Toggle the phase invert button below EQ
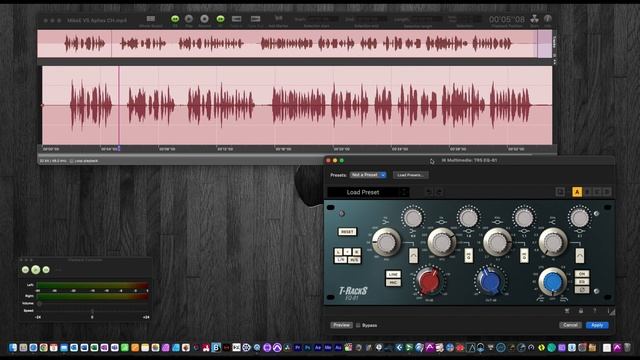The width and height of the screenshot is (640, 360). [582, 290]
